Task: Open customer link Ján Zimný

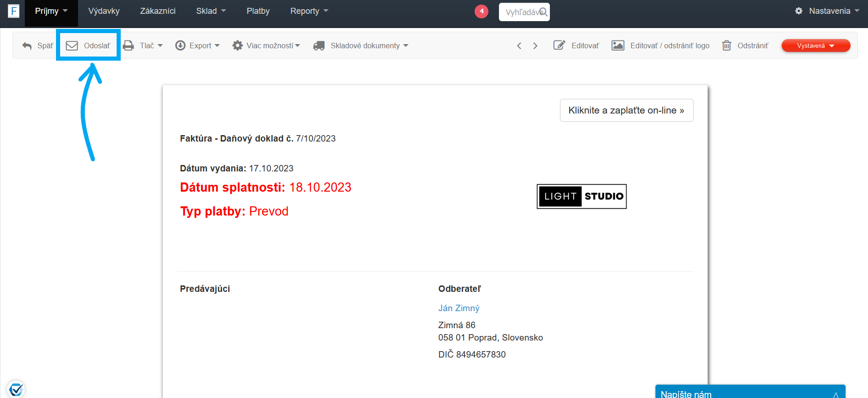Action: click(x=459, y=308)
